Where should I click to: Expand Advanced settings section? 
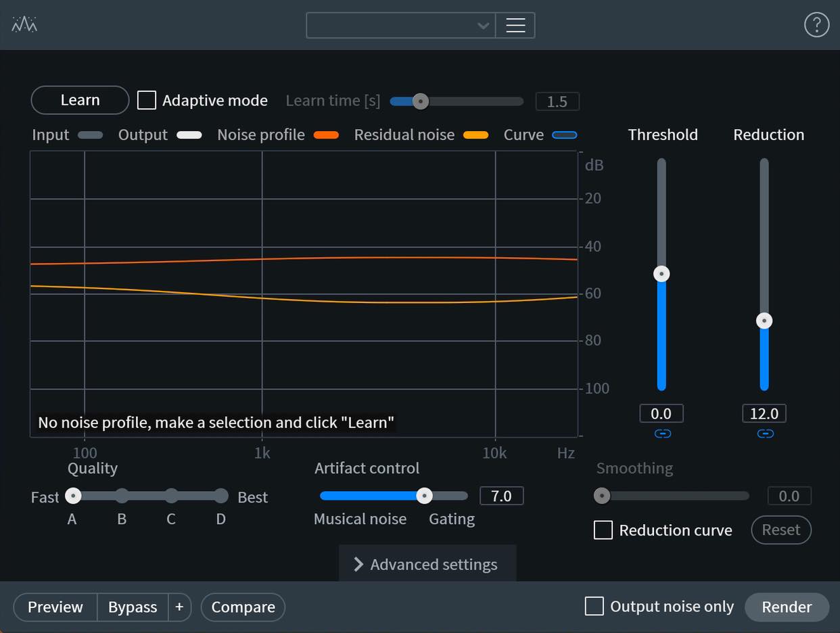(427, 564)
